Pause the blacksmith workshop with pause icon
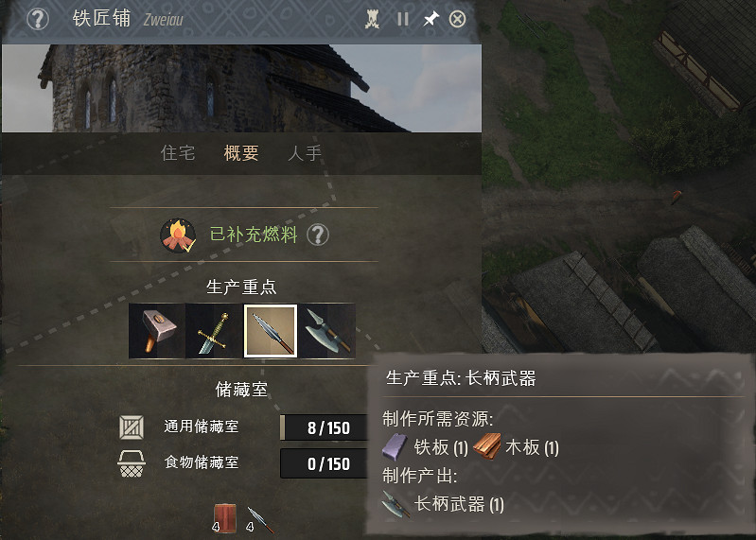Screen dimensions: 756x540 tap(402, 19)
